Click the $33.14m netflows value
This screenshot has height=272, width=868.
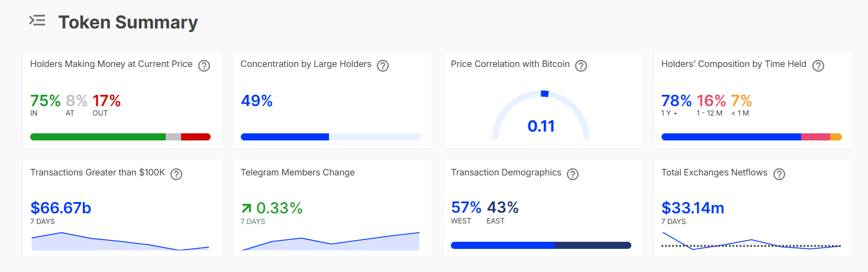click(693, 208)
